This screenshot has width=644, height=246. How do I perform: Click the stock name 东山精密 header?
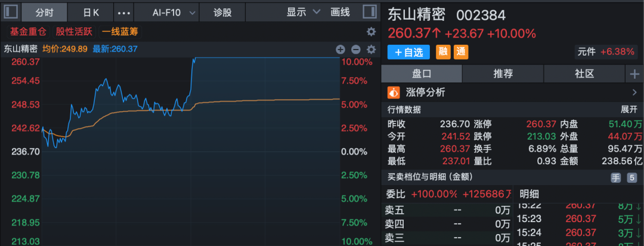click(416, 15)
